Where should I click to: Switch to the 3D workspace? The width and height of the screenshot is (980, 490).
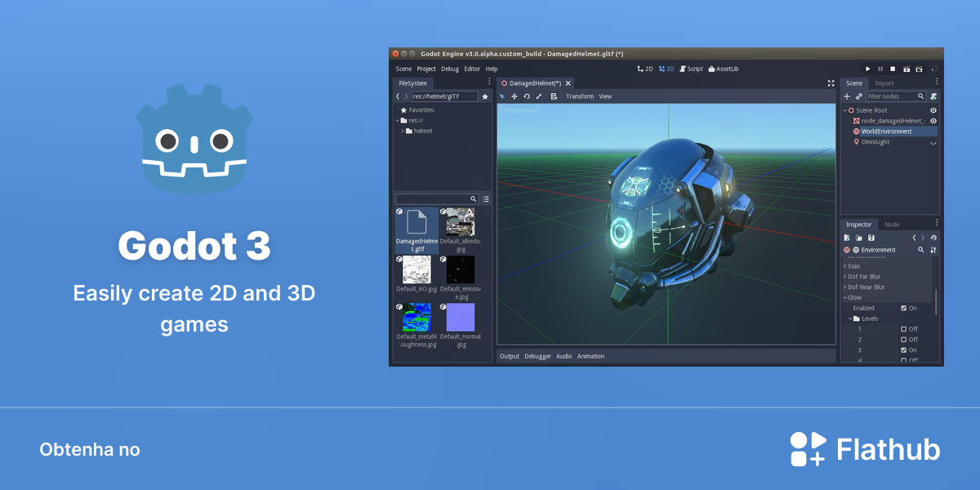click(666, 69)
